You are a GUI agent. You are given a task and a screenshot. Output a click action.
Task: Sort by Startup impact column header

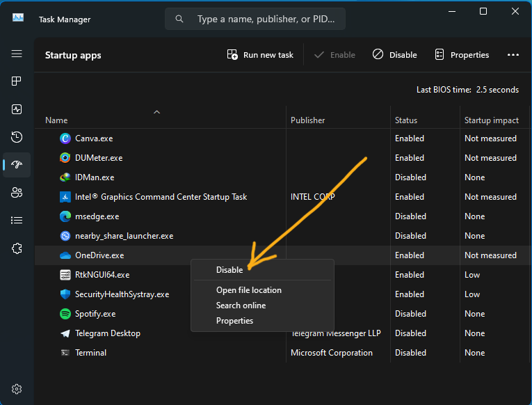491,120
